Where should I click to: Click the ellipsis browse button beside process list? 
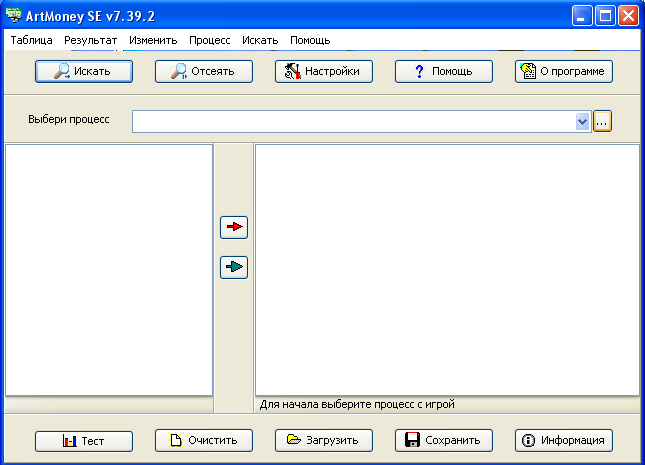[602, 121]
